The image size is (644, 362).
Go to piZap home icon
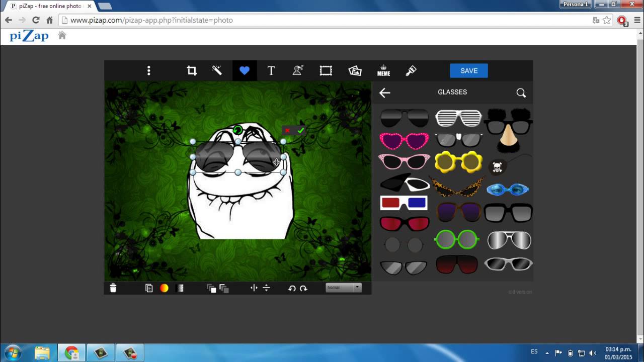(62, 35)
